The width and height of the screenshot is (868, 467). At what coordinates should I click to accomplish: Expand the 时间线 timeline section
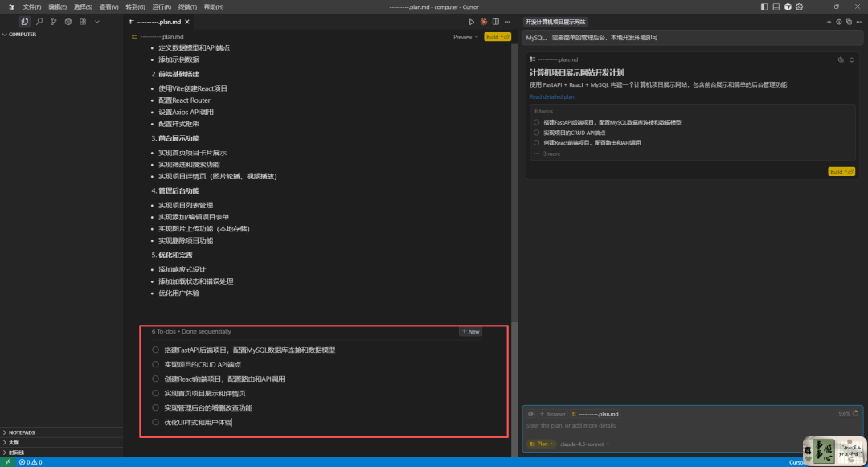(61, 453)
